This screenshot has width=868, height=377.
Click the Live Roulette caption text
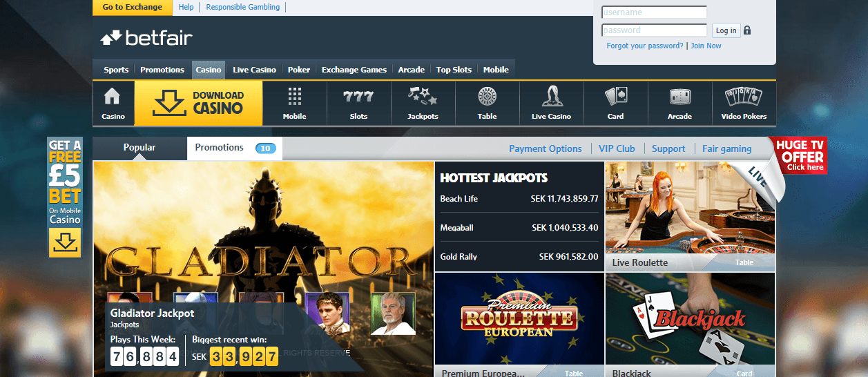coord(640,263)
